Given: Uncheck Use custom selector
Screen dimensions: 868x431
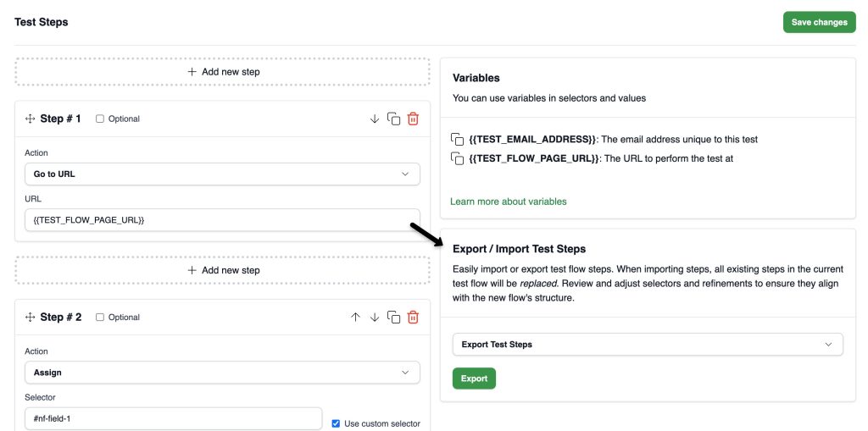Looking at the screenshot, I should click(336, 423).
